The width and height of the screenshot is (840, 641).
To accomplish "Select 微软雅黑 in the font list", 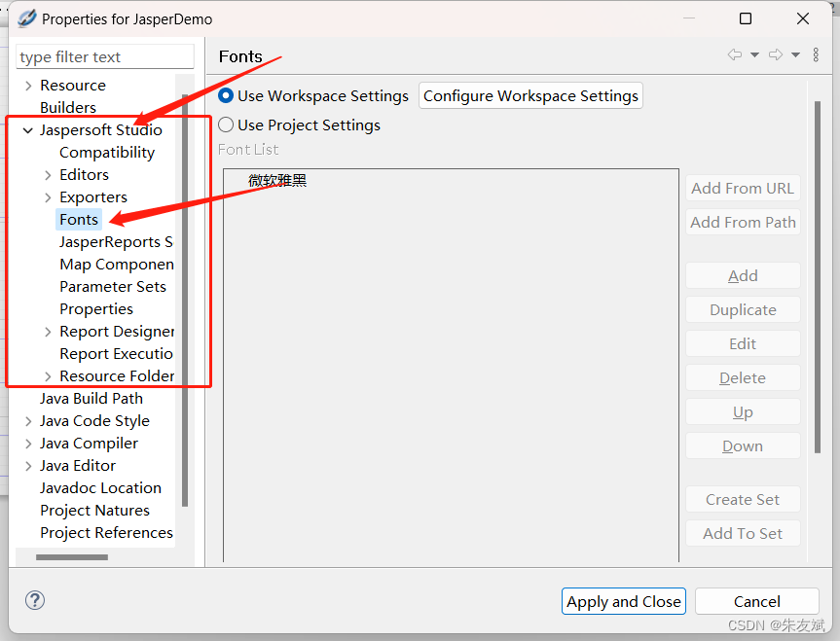I will (277, 181).
